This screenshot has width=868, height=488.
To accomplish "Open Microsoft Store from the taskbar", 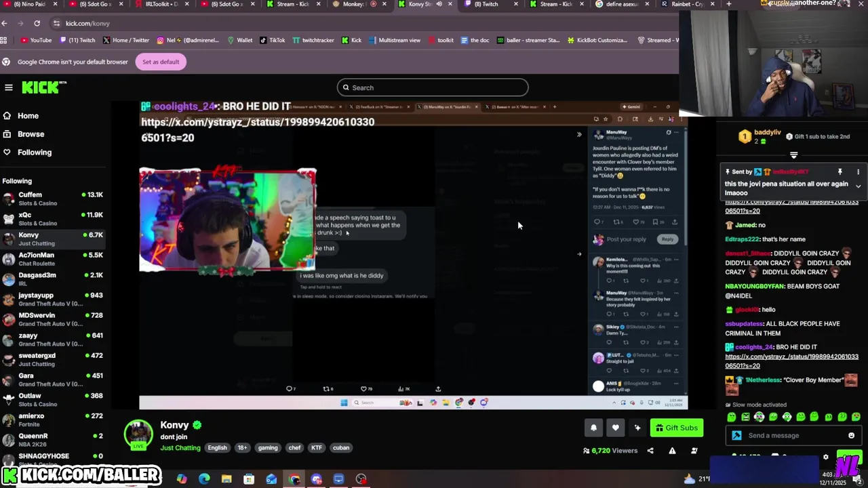I will pyautogui.click(x=249, y=479).
